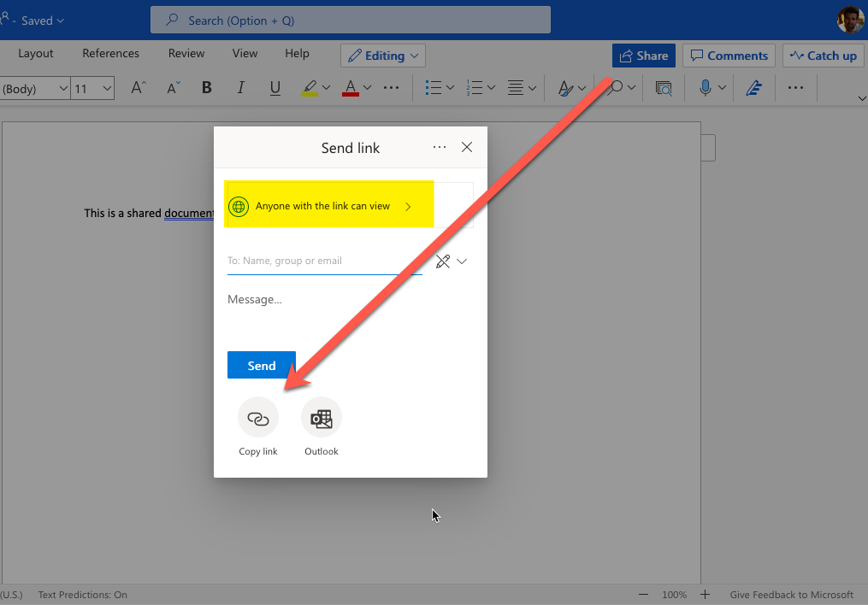The image size is (868, 605).
Task: Open the Editor pen icon
Action: [x=753, y=87]
